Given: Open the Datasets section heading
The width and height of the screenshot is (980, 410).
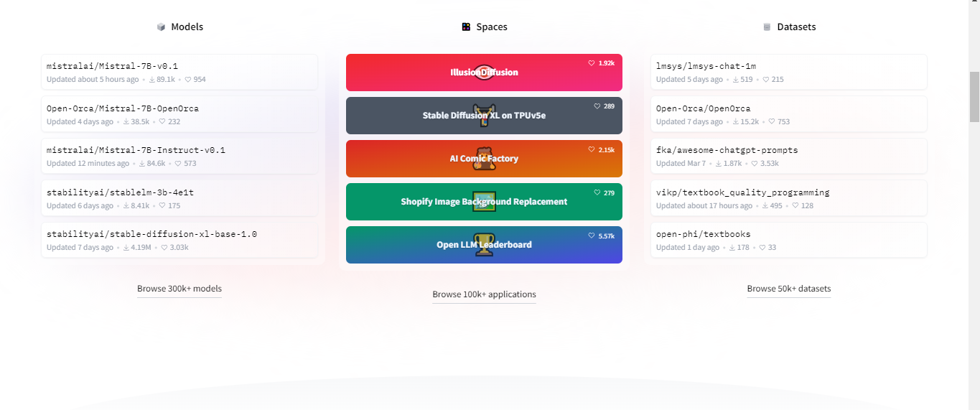Looking at the screenshot, I should coord(796,27).
